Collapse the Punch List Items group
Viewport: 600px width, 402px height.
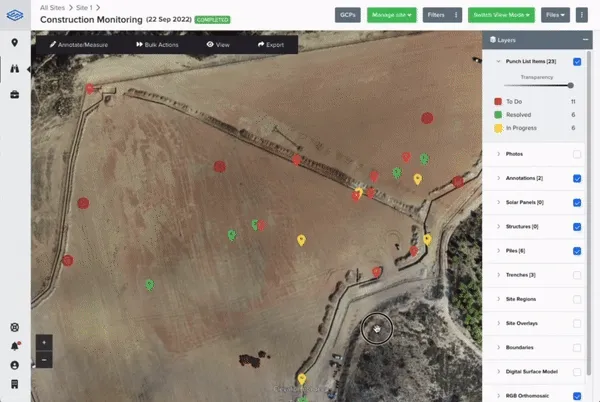[498, 61]
